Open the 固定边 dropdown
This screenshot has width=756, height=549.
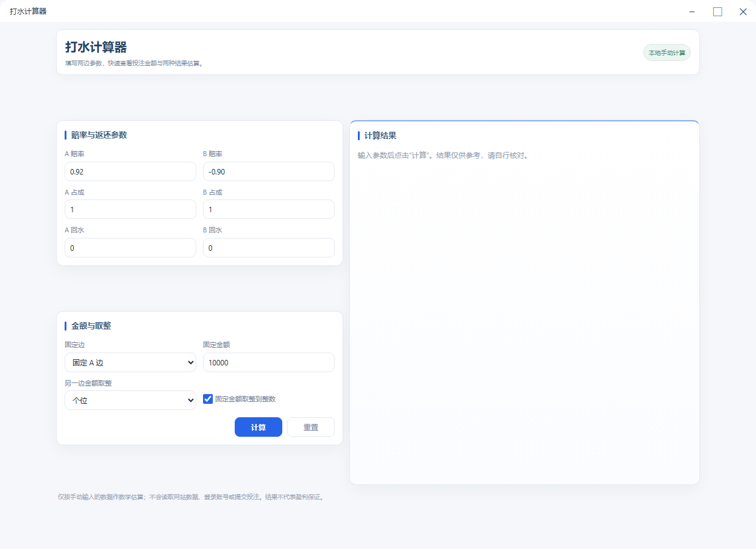click(x=130, y=362)
